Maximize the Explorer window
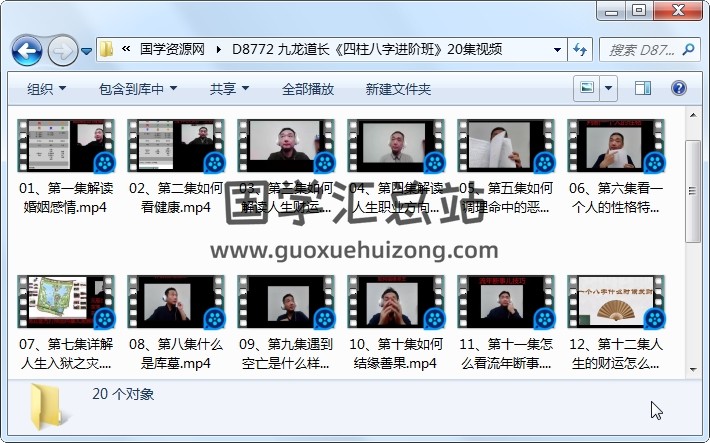This screenshot has width=710, height=443. (639, 10)
